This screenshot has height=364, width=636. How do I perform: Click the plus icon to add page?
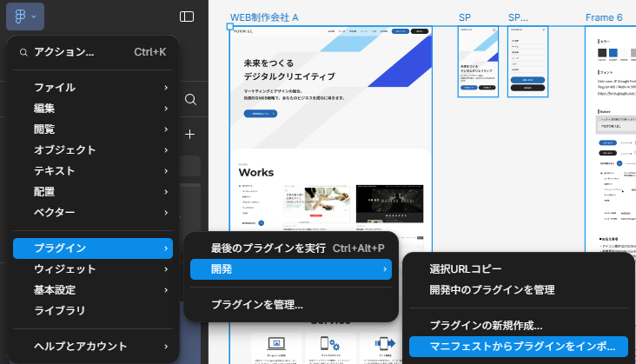point(190,134)
